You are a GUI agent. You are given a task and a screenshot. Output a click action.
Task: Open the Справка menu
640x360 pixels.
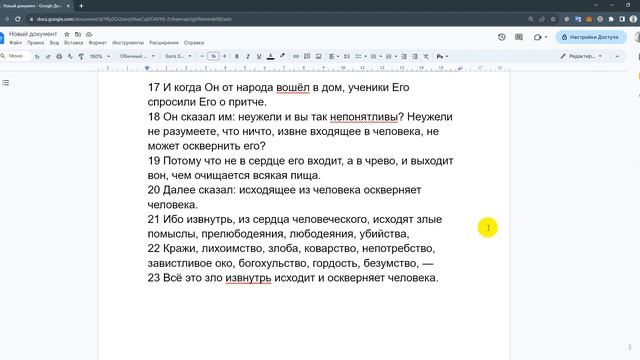pyautogui.click(x=193, y=43)
